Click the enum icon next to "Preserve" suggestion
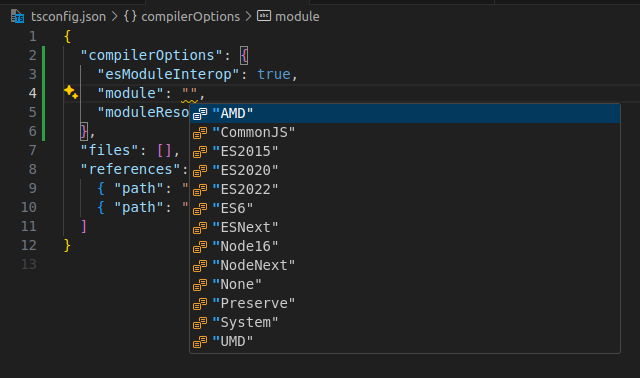640x378 pixels. [x=200, y=303]
